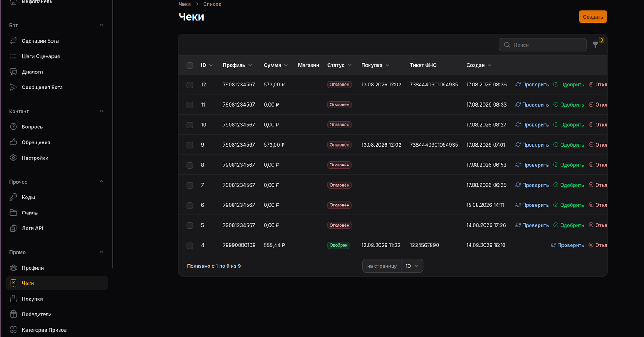Click the Сообщения Бота send icon
This screenshot has height=337, width=644.
click(13, 88)
